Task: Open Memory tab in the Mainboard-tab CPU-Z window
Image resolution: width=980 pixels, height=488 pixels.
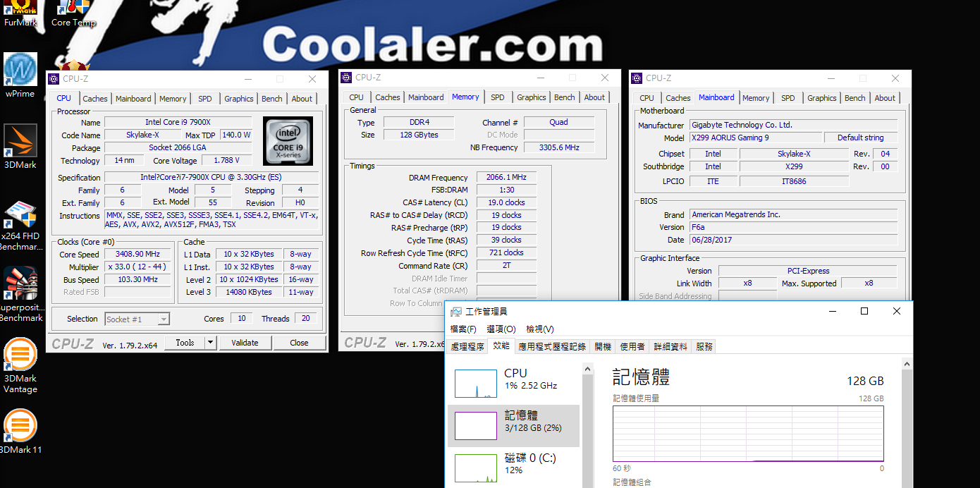Action: click(756, 98)
